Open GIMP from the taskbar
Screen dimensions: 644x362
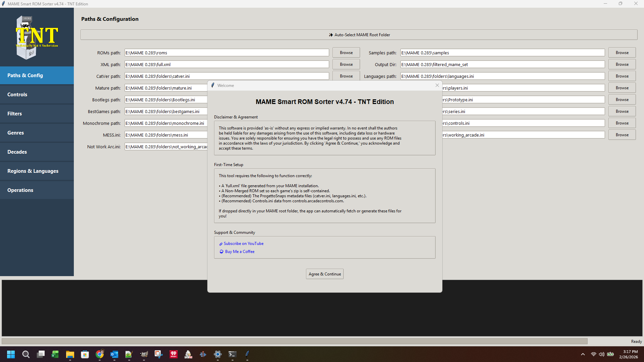(x=144, y=354)
